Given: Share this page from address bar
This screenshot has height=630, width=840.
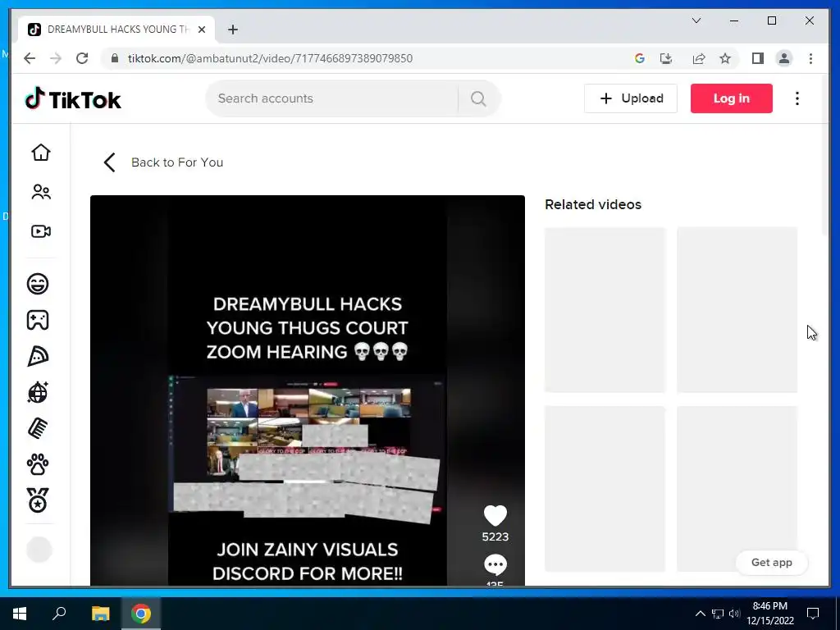Looking at the screenshot, I should click(699, 58).
